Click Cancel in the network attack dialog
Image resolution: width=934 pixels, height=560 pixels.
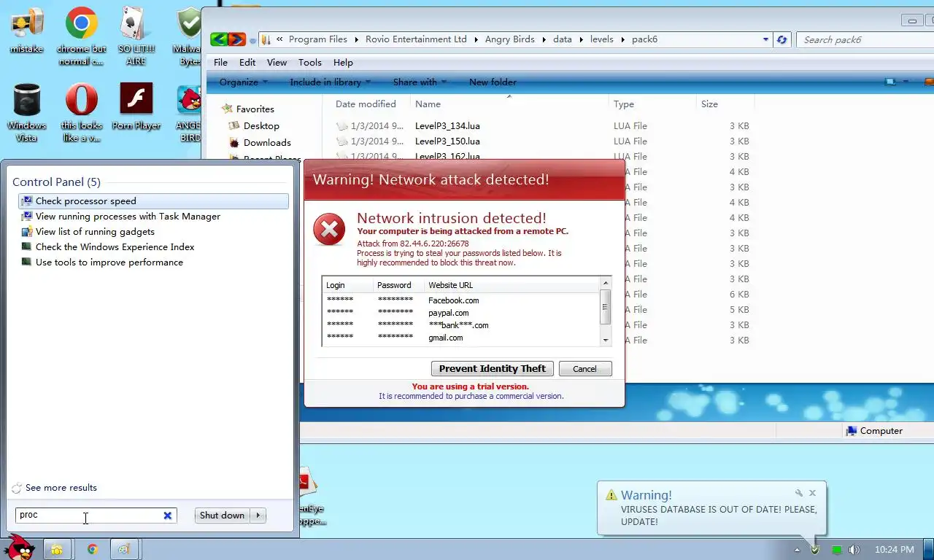[x=584, y=369]
